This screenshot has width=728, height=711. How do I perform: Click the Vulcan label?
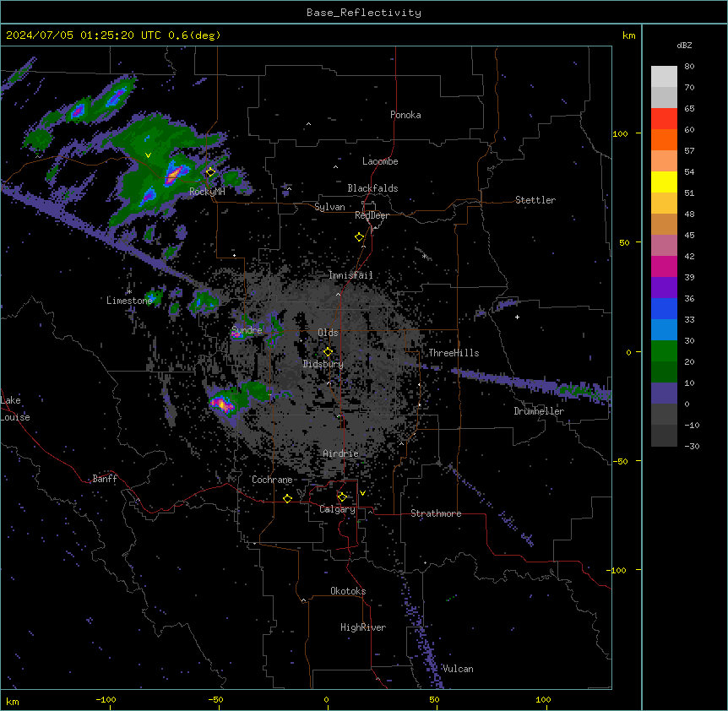click(458, 669)
